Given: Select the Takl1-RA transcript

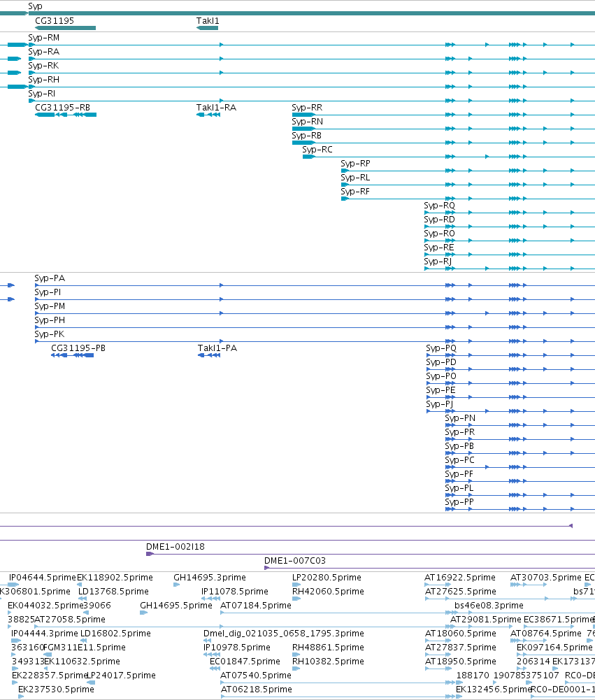Looking at the screenshot, I should [208, 115].
